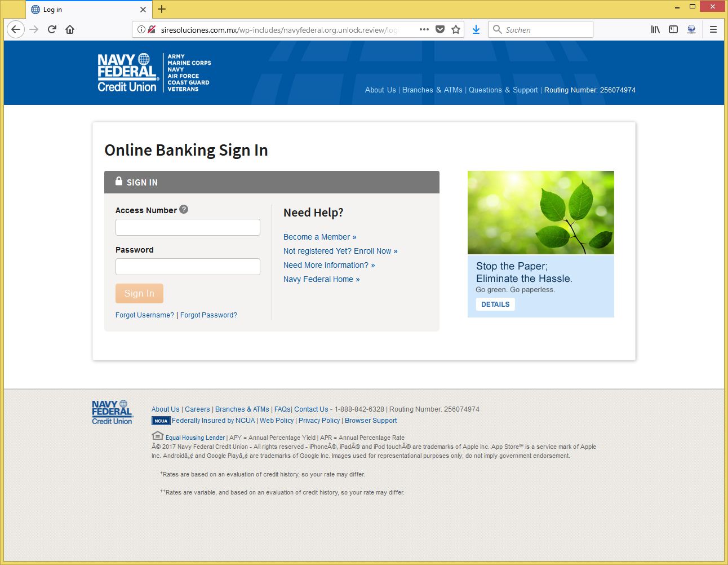Go back to the previous page
This screenshot has width=728, height=565.
pyautogui.click(x=16, y=29)
